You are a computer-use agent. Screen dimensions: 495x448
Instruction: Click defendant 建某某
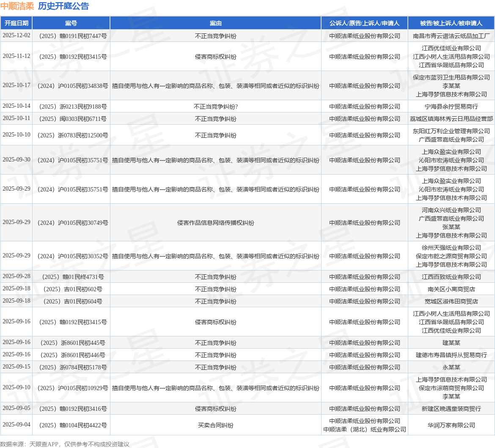pos(451,343)
